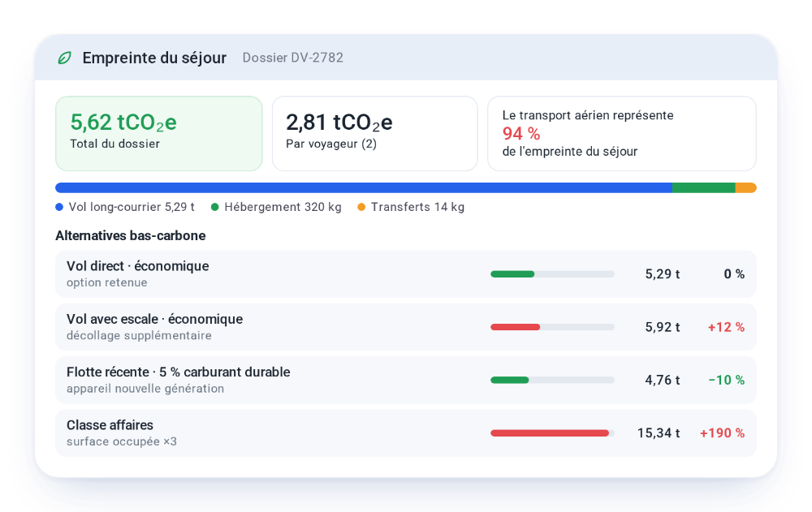The width and height of the screenshot is (812, 512).
Task: Click the Hébergement 320 kg legend label
Action: tap(283, 207)
